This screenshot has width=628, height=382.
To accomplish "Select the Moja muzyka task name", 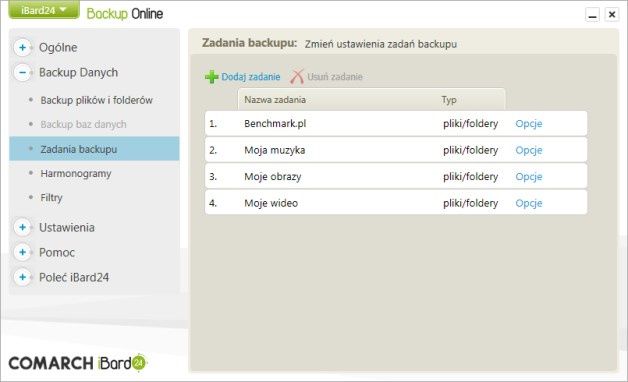I will 275,150.
